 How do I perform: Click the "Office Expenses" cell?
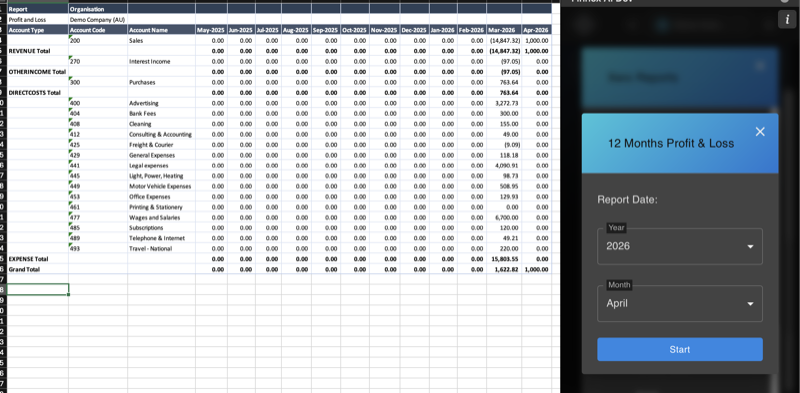click(161, 196)
